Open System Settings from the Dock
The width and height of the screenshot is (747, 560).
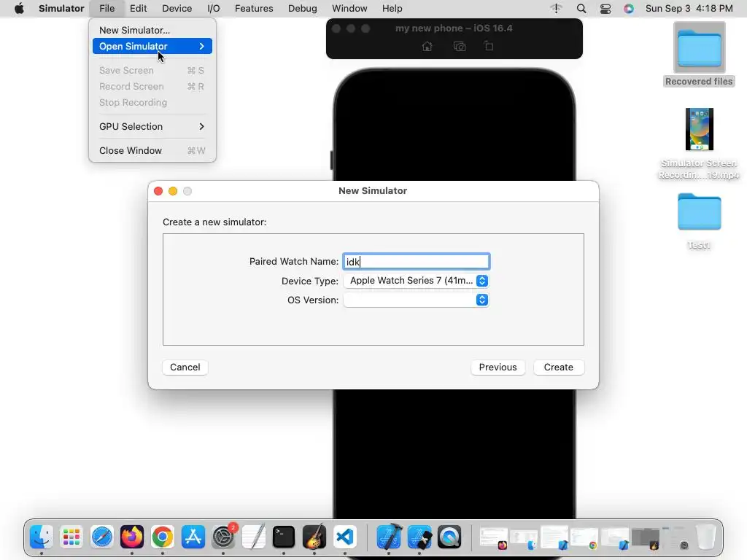(x=223, y=537)
